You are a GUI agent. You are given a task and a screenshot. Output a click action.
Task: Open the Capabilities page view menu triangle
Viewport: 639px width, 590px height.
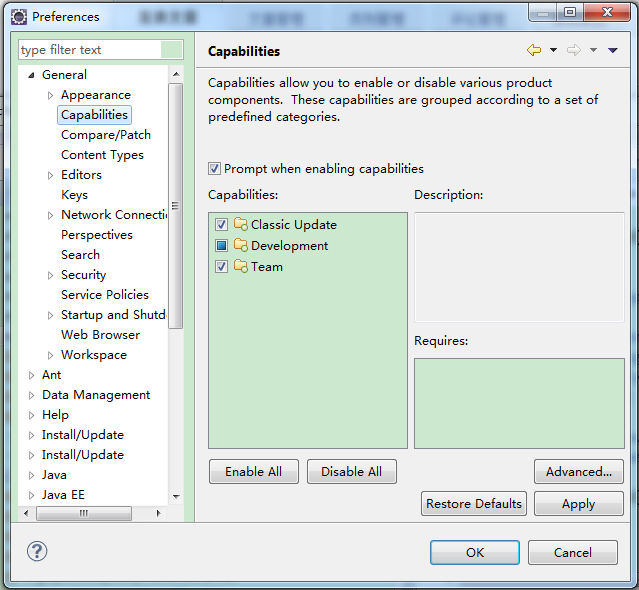point(613,50)
